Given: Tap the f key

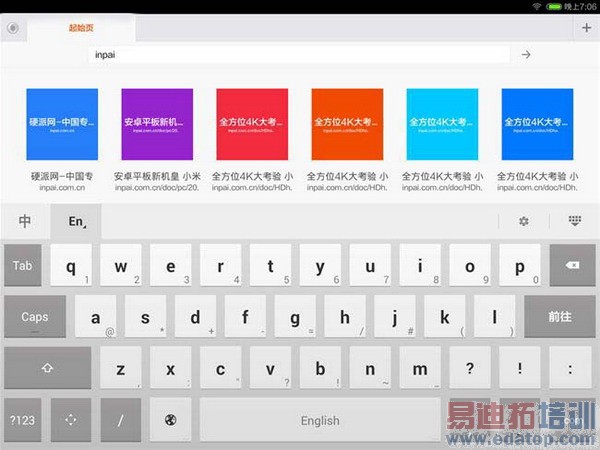Looking at the screenshot, I should tap(245, 316).
